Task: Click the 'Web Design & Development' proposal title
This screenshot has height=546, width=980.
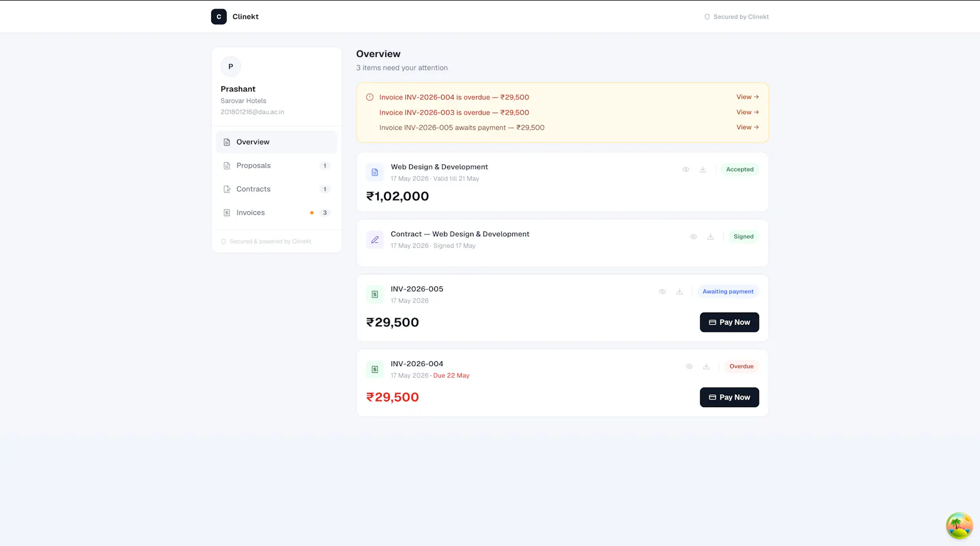Action: pos(440,167)
